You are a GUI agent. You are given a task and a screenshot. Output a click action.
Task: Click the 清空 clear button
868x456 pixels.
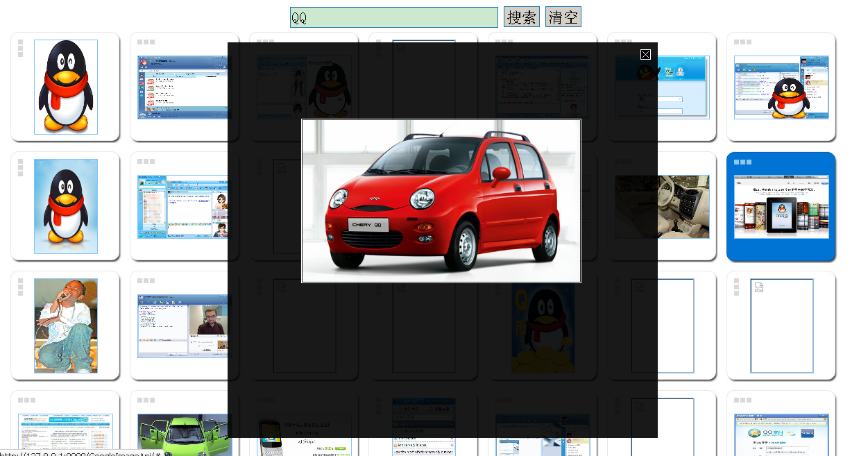coord(563,17)
